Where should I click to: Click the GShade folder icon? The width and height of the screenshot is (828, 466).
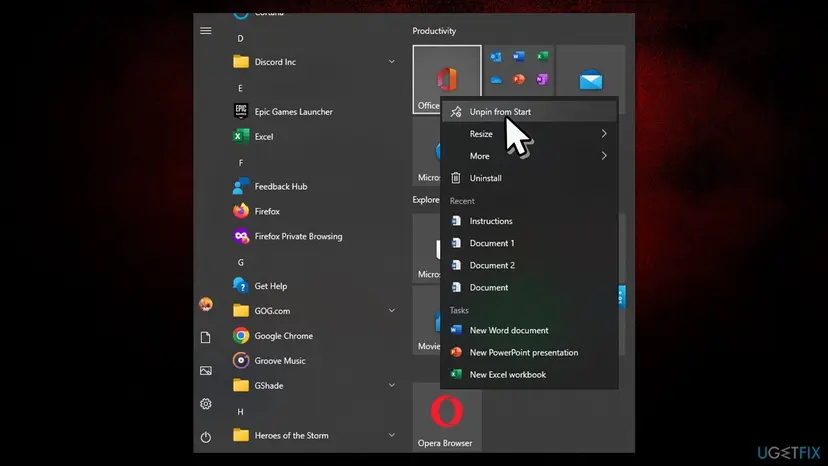pyautogui.click(x=241, y=386)
